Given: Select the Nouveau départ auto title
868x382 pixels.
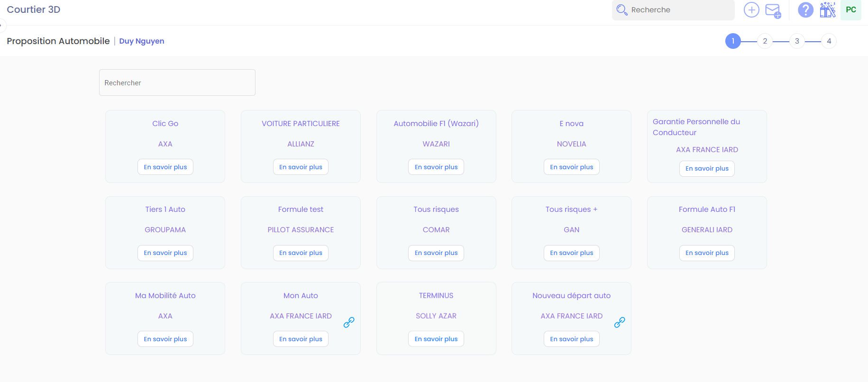Looking at the screenshot, I should click(572, 296).
